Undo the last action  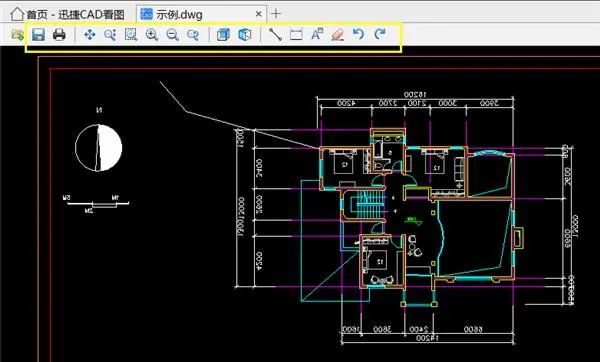click(359, 34)
